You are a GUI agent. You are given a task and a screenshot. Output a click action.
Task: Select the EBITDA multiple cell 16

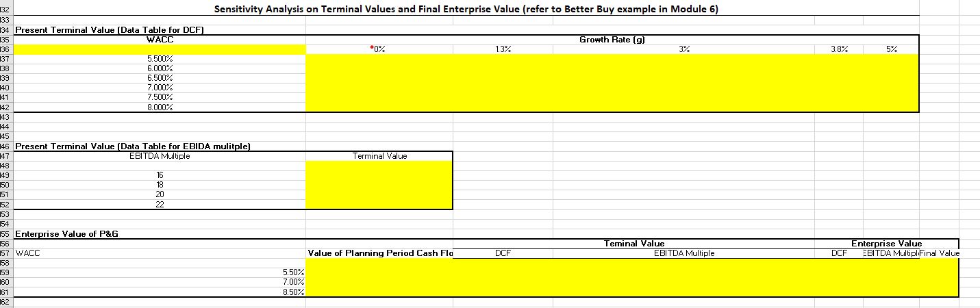(x=160, y=175)
